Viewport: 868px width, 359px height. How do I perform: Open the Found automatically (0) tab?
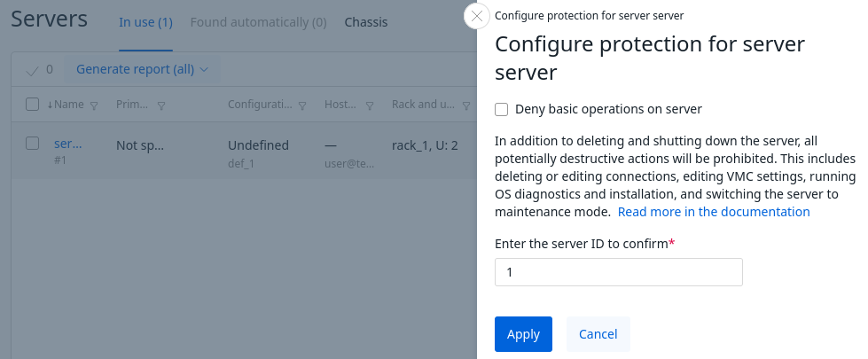tap(258, 22)
